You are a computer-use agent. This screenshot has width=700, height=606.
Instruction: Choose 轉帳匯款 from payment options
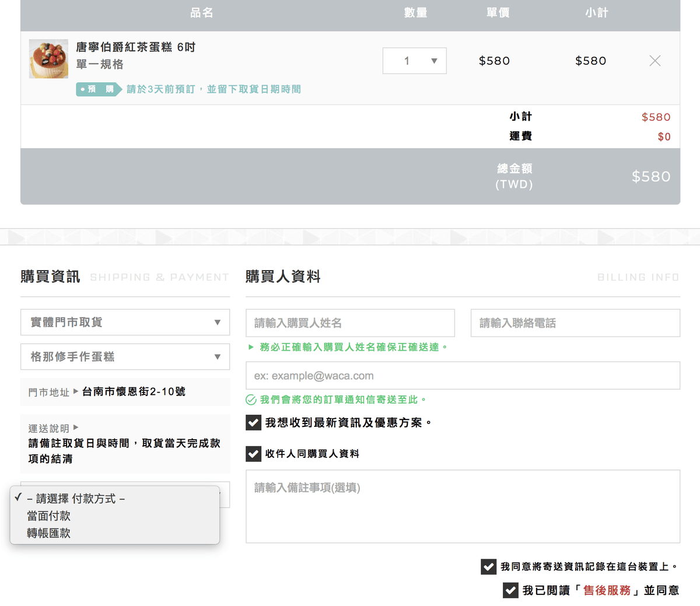48,533
